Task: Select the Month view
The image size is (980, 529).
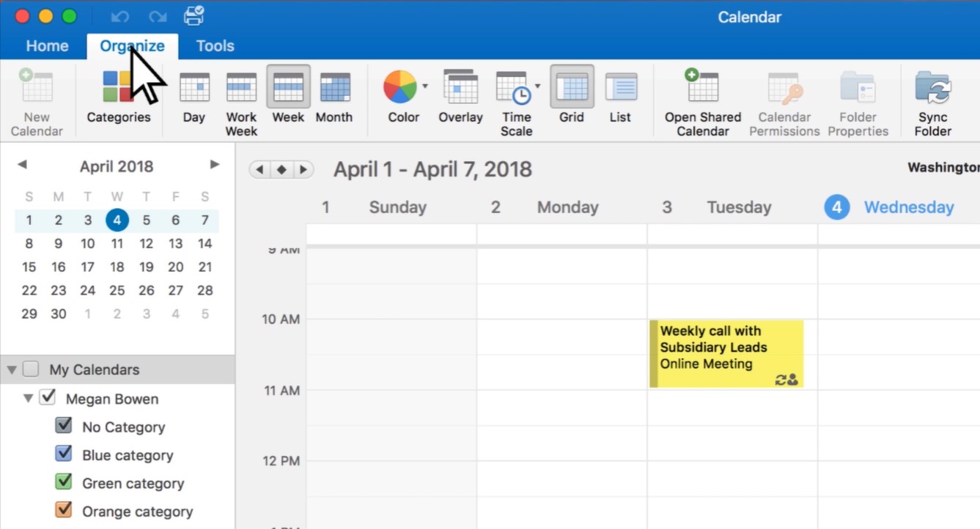Action: coord(334,95)
